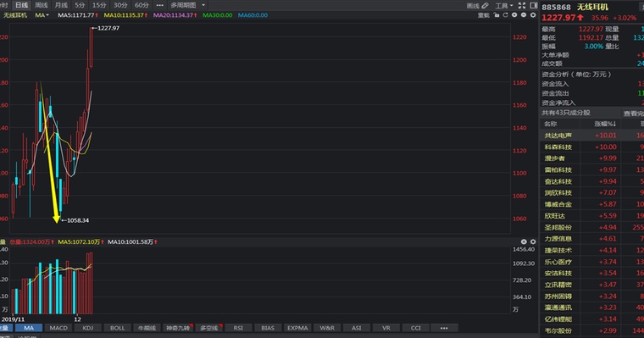The width and height of the screenshot is (644, 338).
Task: Open 捷荣技术 stock row
Action: 591,250
